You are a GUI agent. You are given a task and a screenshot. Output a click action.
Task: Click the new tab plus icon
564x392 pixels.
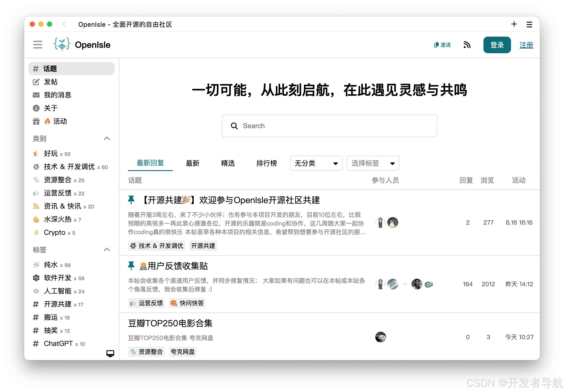[514, 24]
